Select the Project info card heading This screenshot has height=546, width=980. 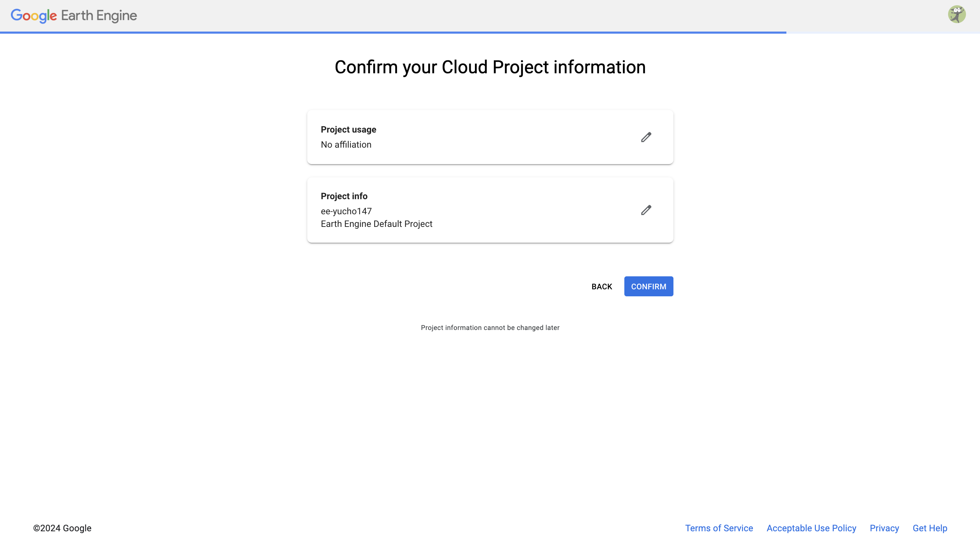click(344, 196)
